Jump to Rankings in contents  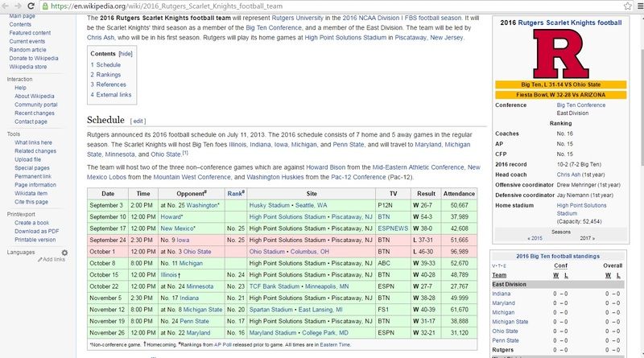tap(105, 75)
